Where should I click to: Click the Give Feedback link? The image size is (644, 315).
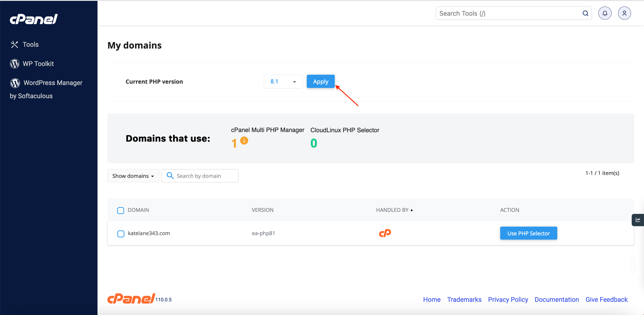tap(606, 300)
